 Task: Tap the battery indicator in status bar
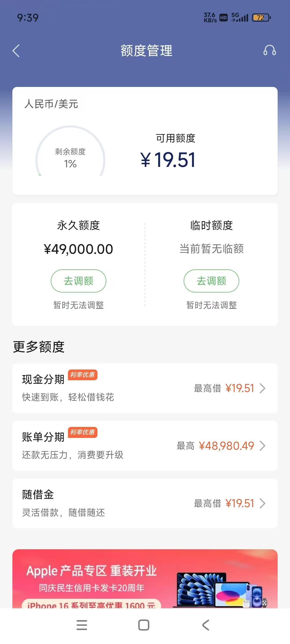click(x=261, y=18)
